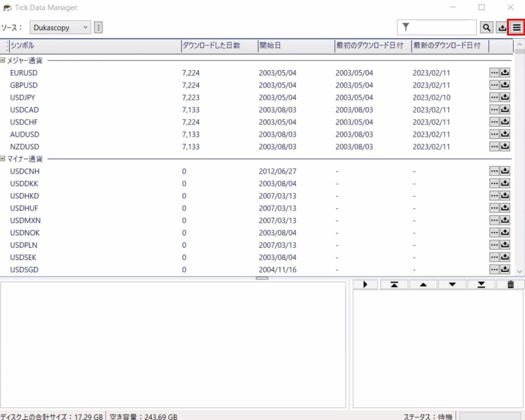Select the USDCAD symbol row
This screenshot has height=420, width=525.
(x=256, y=110)
